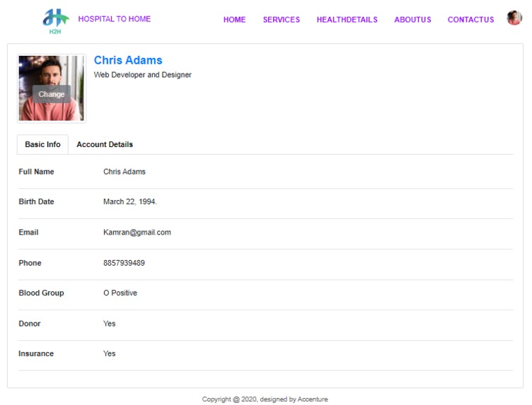The height and width of the screenshot is (405, 532).
Task: Go to the HOME nav link
Action: coord(234,20)
